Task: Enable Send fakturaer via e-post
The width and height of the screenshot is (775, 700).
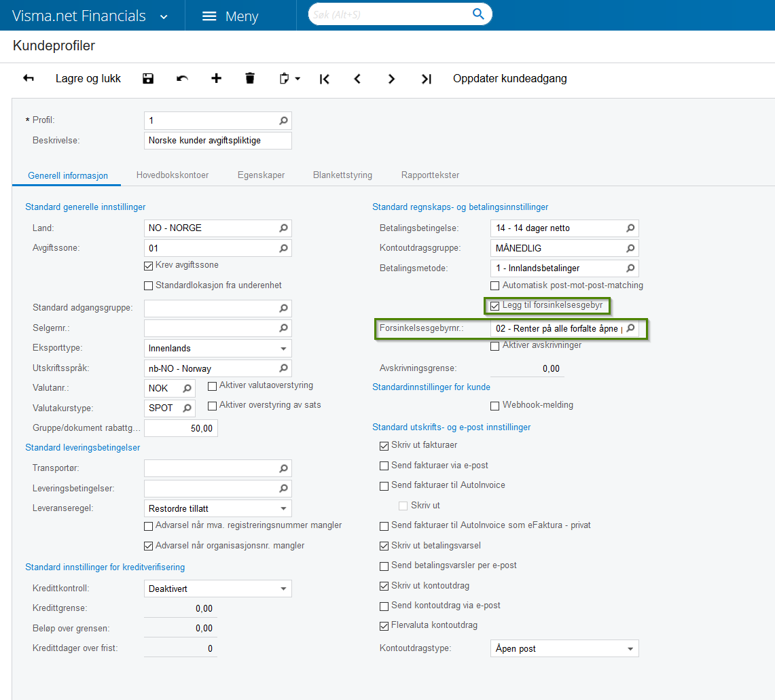Action: [x=384, y=466]
